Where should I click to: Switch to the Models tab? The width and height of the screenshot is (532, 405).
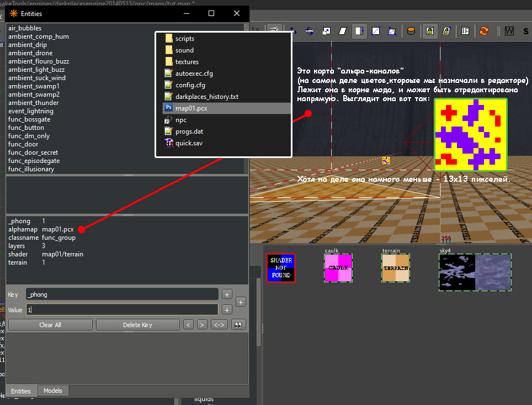point(53,391)
